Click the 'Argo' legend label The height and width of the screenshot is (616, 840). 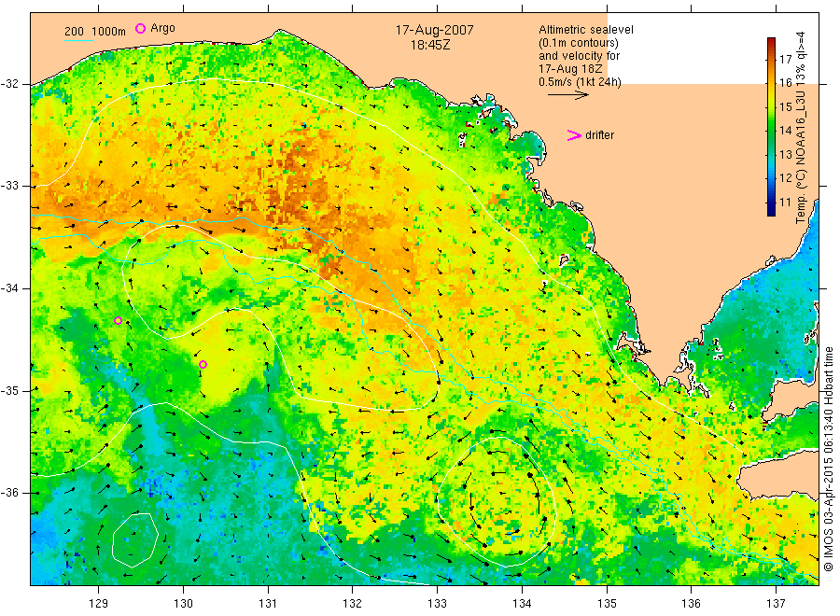point(162,28)
